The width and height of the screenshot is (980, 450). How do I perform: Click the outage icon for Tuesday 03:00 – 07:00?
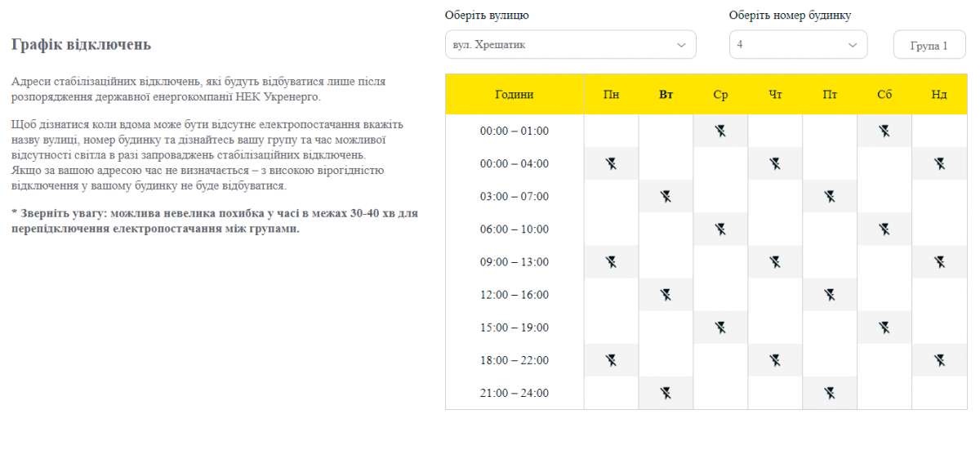(666, 196)
